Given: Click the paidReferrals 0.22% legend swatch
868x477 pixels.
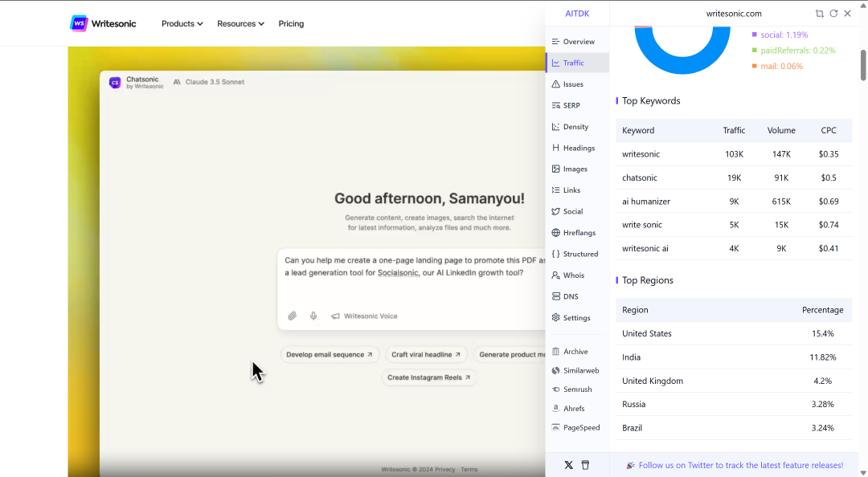Looking at the screenshot, I should 754,51.
